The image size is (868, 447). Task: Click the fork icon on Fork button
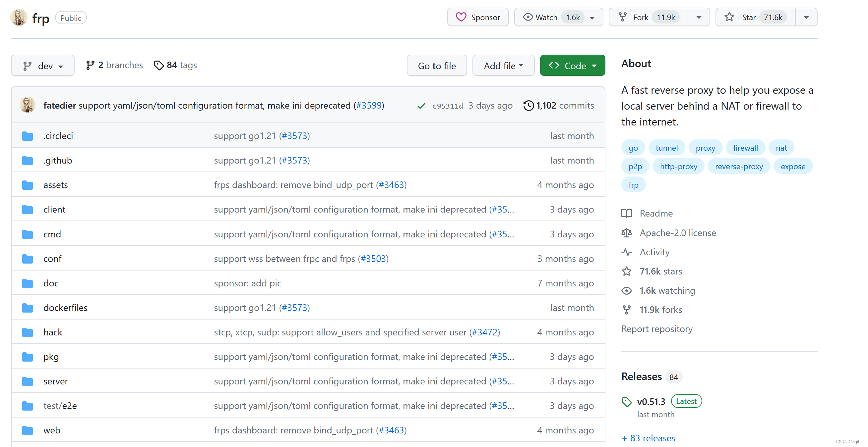click(622, 17)
